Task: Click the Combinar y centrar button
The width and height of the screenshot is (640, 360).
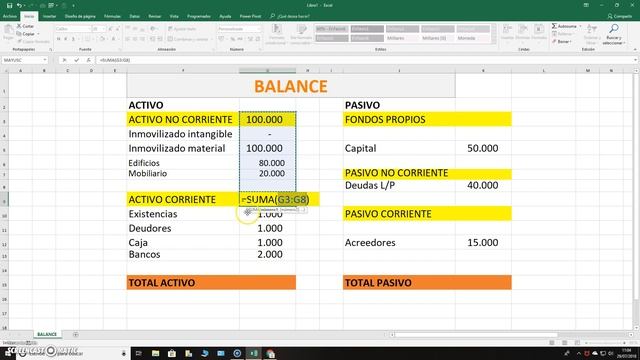Action: coord(188,39)
